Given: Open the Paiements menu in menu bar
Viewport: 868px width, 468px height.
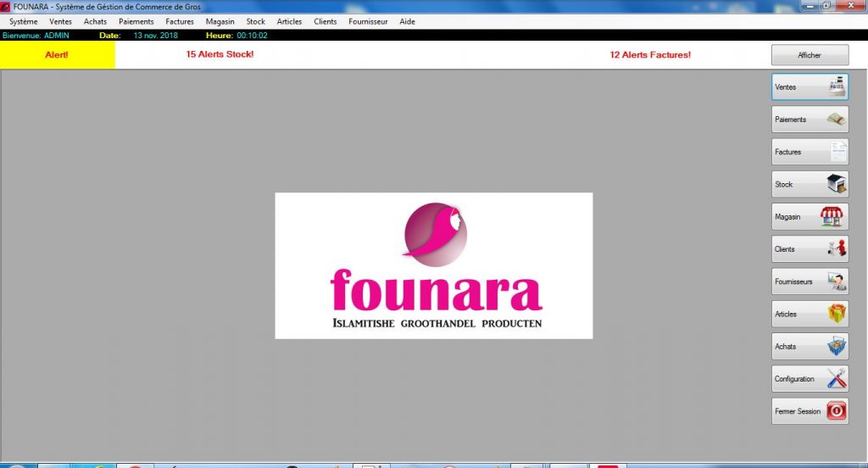Looking at the screenshot, I should (x=136, y=21).
